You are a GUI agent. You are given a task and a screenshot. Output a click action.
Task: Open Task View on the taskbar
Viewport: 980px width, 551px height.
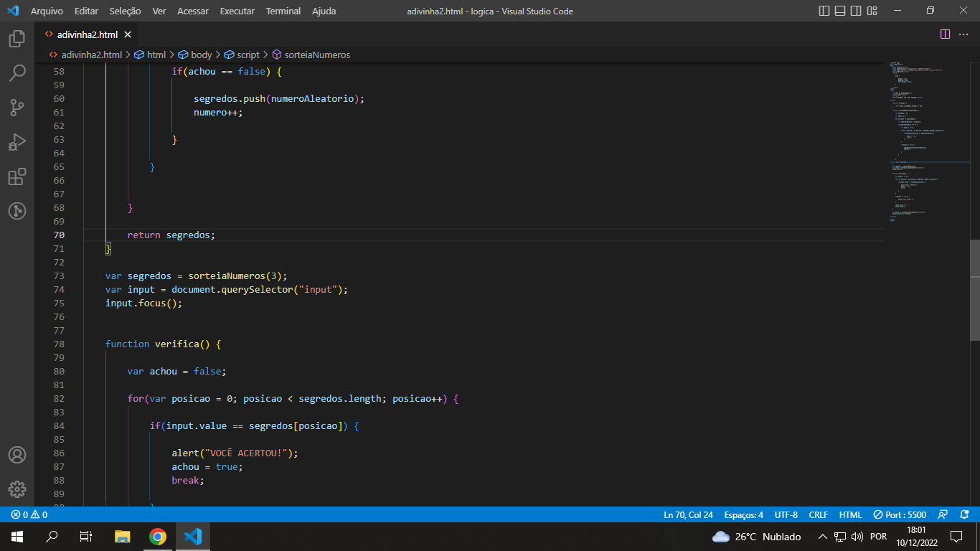[86, 537]
